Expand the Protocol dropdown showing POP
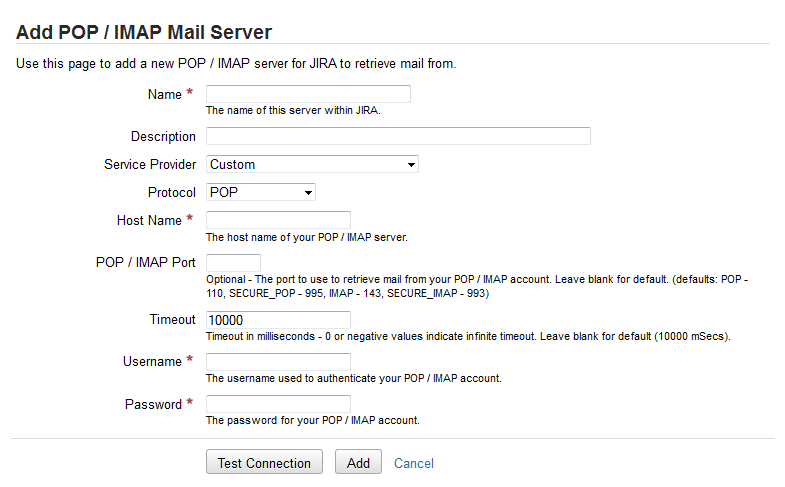 [x=260, y=192]
